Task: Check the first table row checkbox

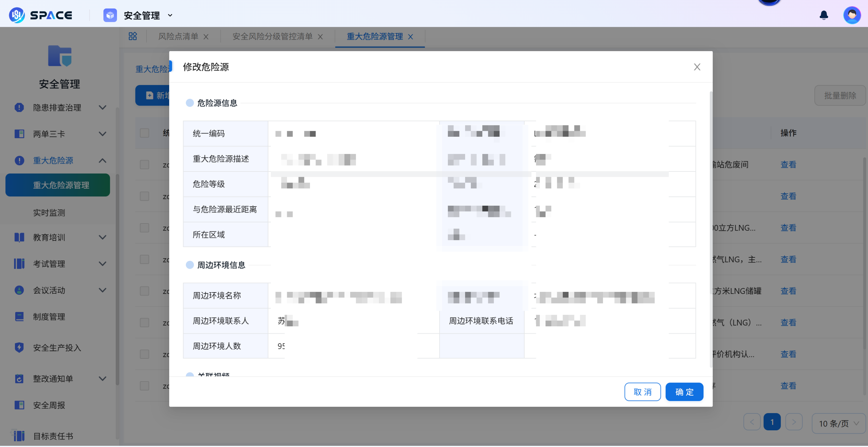Action: coord(145,165)
